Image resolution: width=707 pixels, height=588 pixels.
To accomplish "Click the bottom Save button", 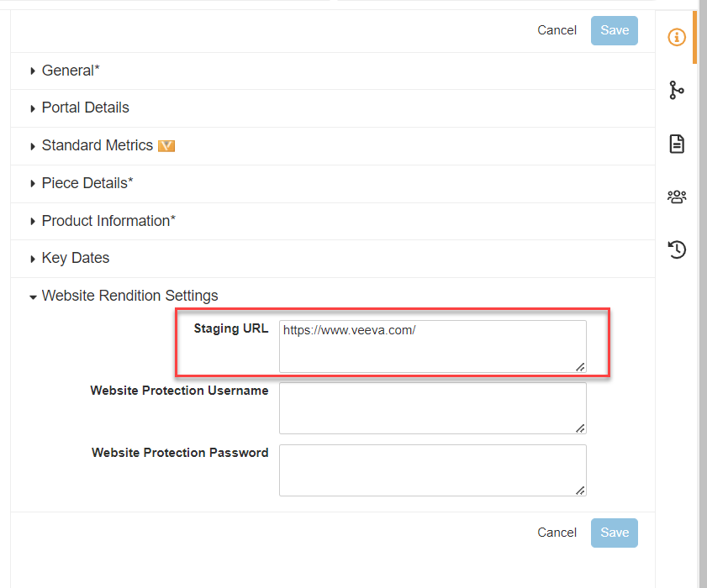I will pos(615,533).
